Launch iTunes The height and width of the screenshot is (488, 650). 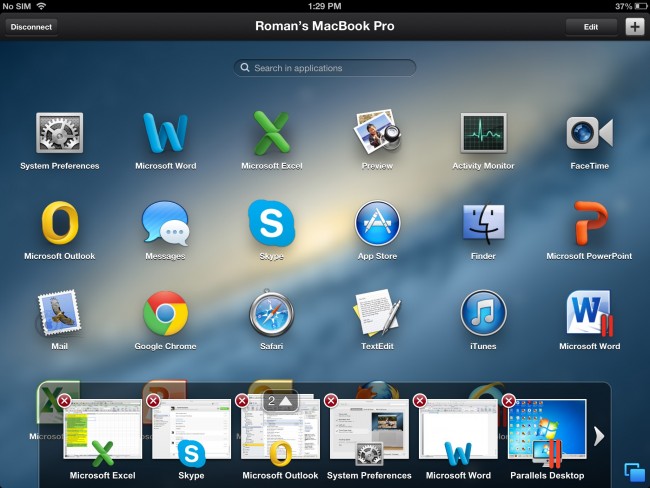tap(483, 313)
